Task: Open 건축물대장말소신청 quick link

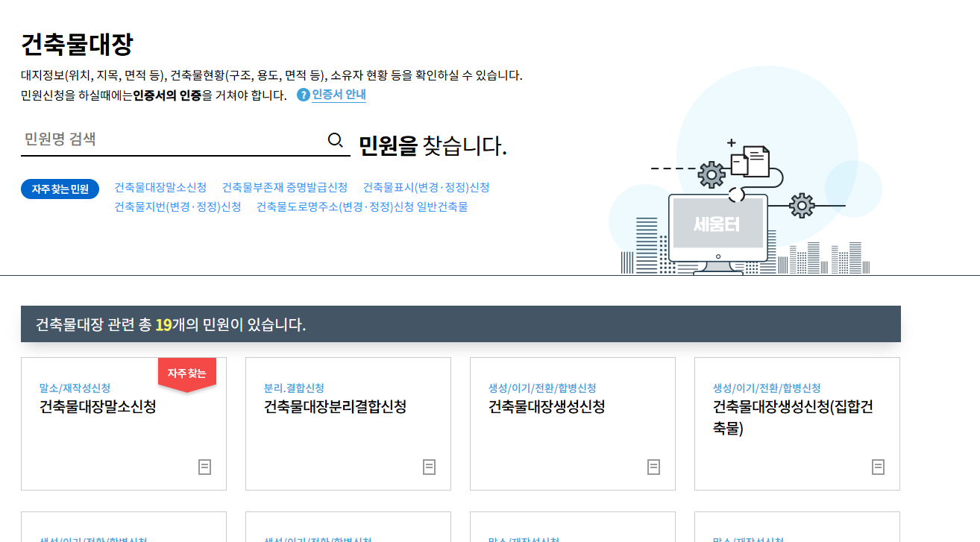Action: [160, 187]
